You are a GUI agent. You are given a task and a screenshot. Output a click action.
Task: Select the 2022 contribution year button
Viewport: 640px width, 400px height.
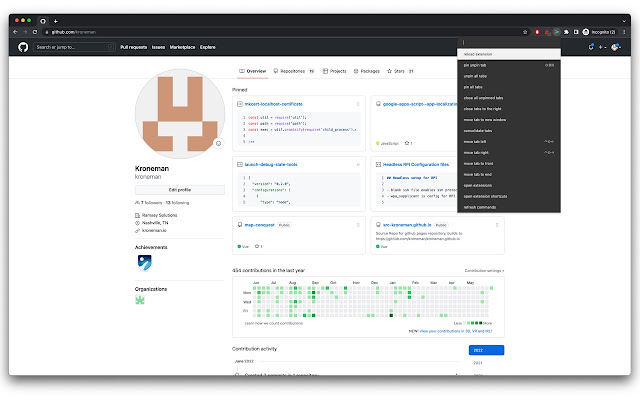tap(486, 350)
